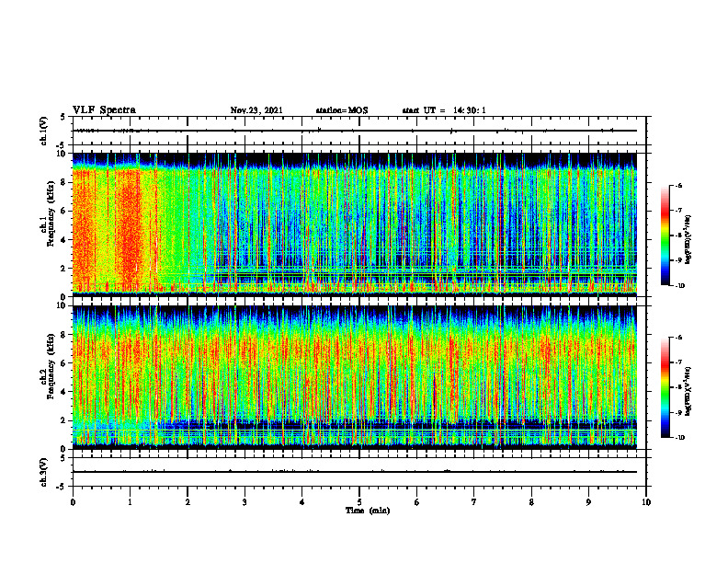Click the '1' tick on the time axis
The width and height of the screenshot is (728, 563).
coord(130,502)
